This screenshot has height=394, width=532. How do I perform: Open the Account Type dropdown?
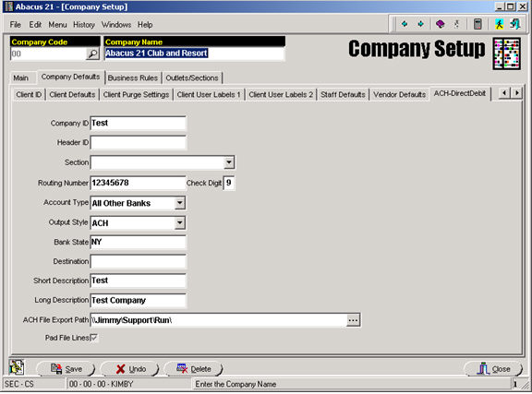(x=180, y=203)
